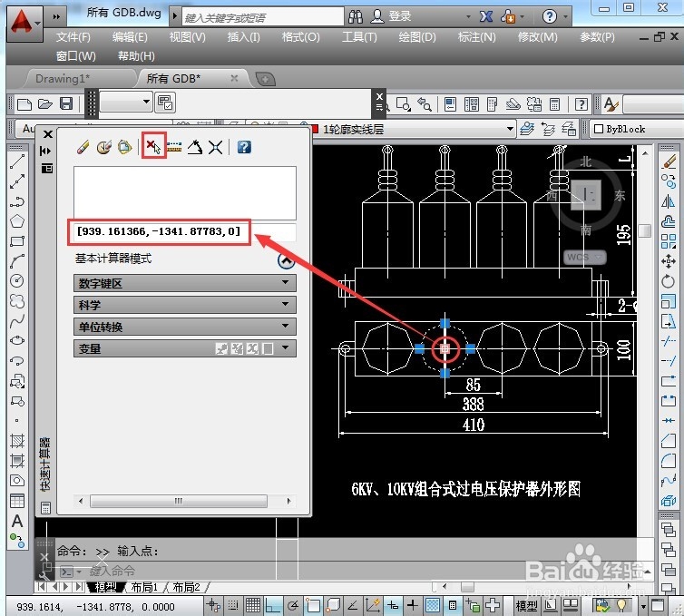Viewport: 684px width, 616px height.
Task: Toggle Dynamic Input in status bar
Action: (393, 605)
